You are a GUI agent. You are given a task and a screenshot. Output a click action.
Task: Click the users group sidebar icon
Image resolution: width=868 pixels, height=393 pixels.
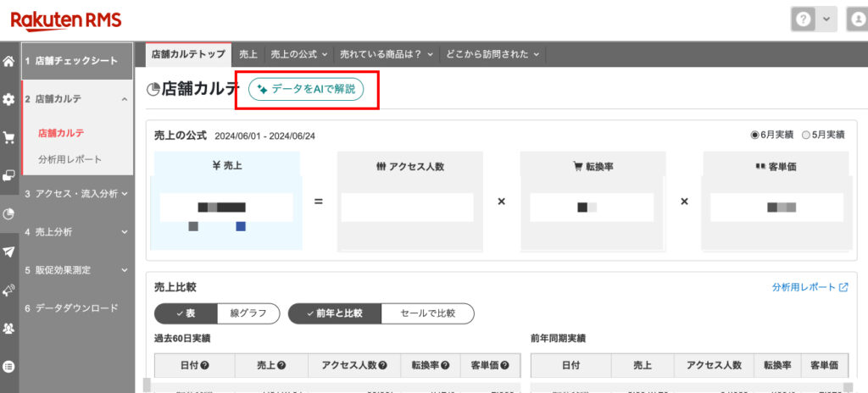click(8, 328)
